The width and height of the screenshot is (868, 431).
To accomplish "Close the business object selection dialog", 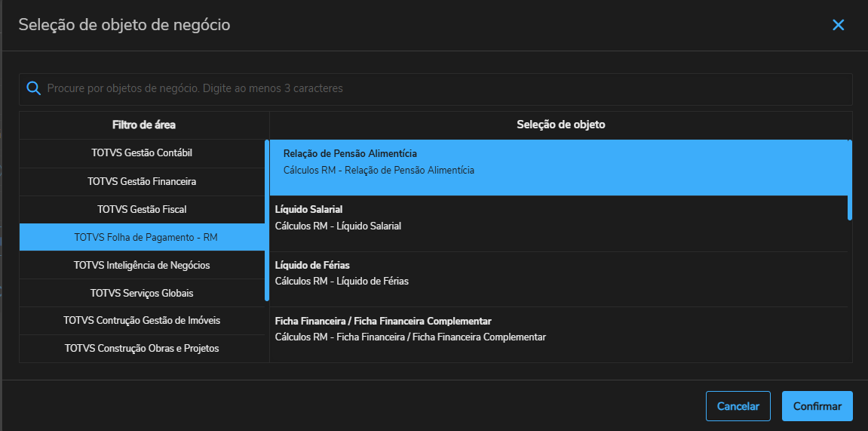I will [838, 25].
